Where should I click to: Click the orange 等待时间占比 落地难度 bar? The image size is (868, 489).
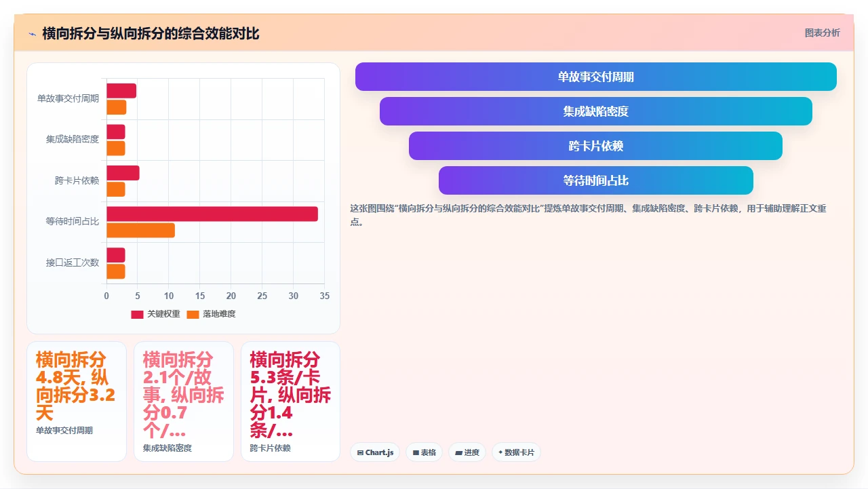pos(140,231)
